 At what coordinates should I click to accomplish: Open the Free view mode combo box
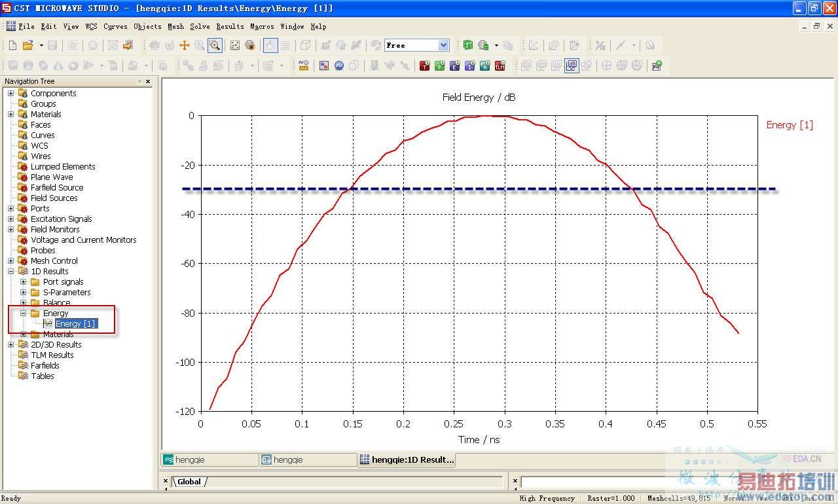click(417, 45)
